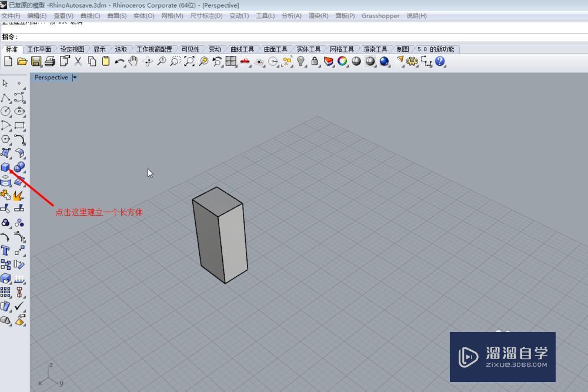Switch to the 设定视图 tab

click(72, 49)
